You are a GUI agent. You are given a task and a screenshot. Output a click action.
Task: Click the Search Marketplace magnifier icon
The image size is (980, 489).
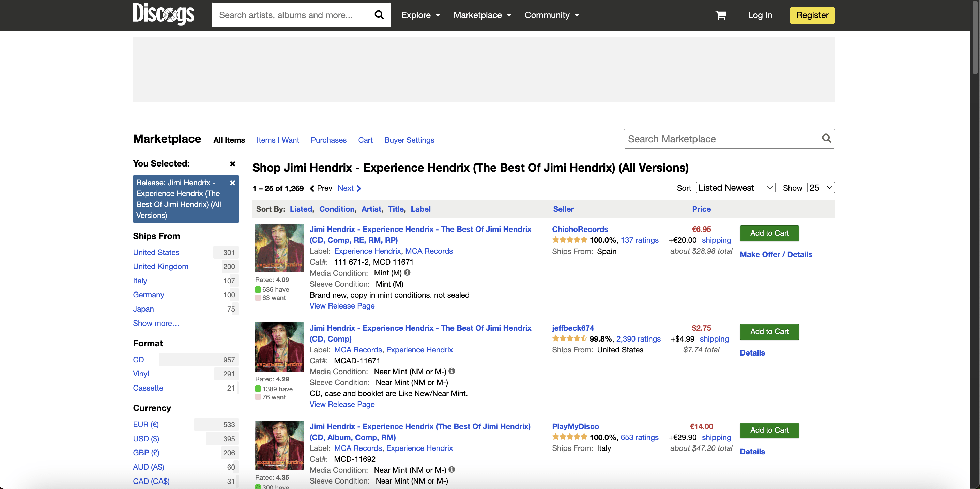click(826, 138)
